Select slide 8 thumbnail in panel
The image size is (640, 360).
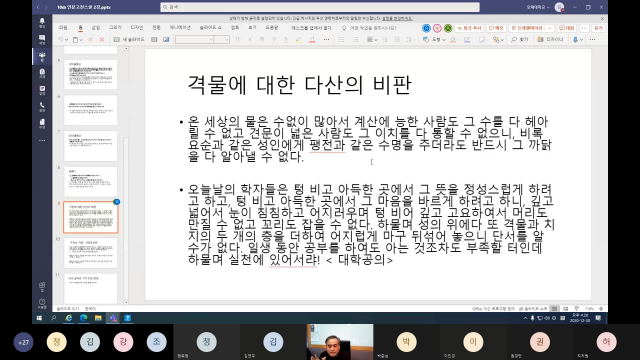91,181
